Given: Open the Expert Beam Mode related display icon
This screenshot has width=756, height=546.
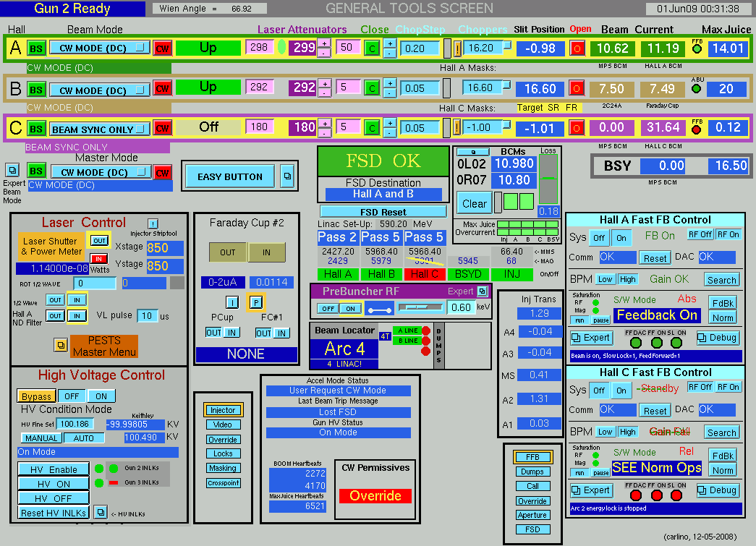Looking at the screenshot, I should point(12,170).
